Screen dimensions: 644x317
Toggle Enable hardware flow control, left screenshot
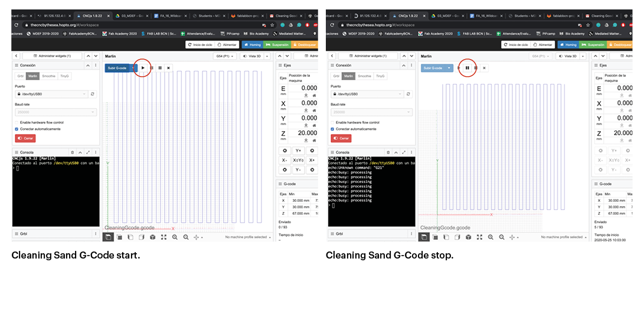point(17,122)
